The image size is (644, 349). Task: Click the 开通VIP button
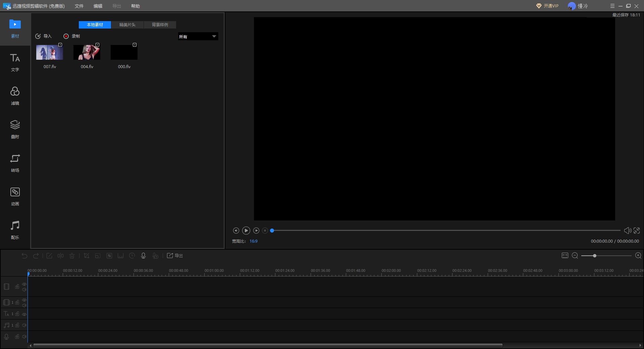(x=547, y=6)
